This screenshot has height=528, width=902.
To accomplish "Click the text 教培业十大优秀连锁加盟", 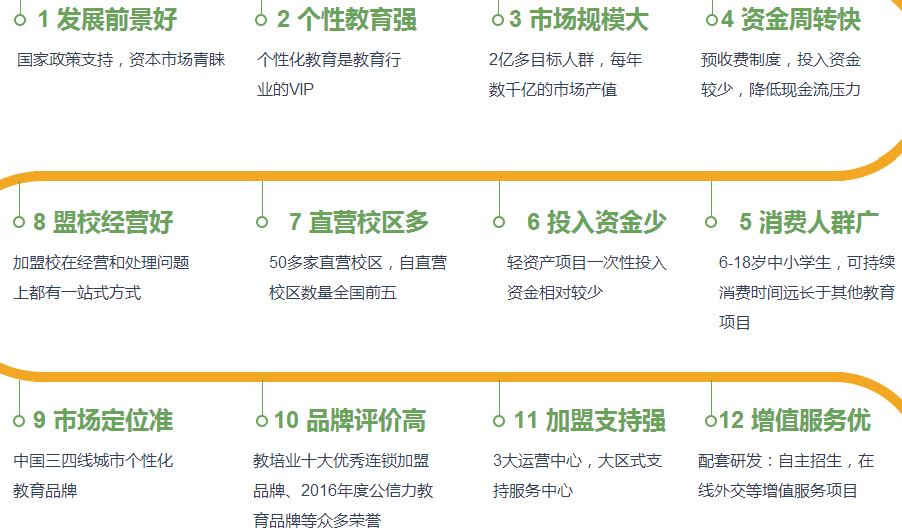I will [x=341, y=461].
